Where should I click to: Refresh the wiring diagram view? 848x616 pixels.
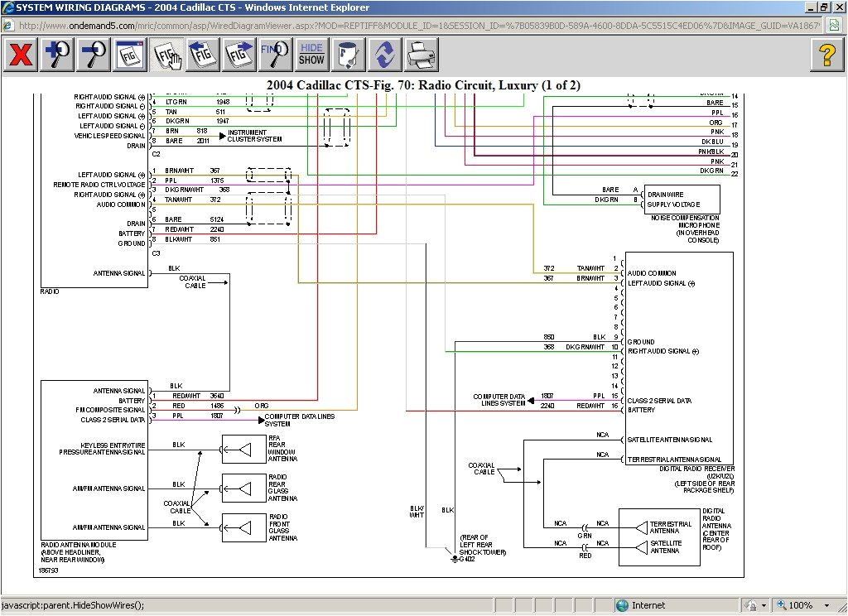click(x=384, y=55)
